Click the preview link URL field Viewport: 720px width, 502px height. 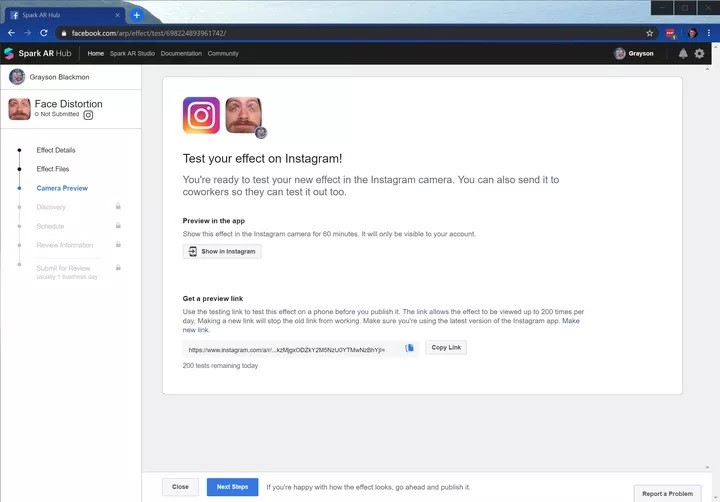301,350
